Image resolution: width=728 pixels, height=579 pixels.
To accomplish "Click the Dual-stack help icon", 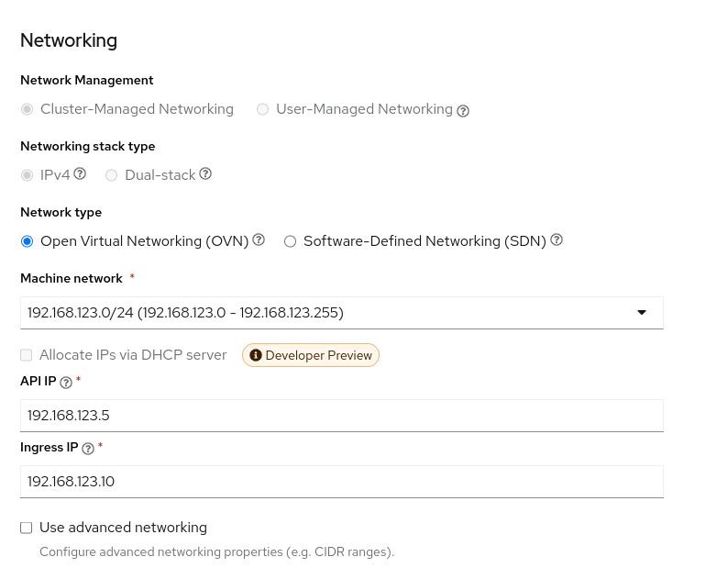I will coord(205,173).
